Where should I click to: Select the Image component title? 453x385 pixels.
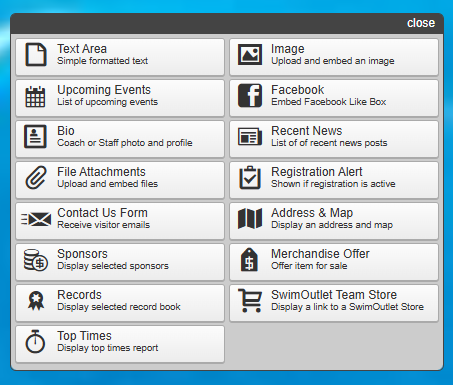(288, 49)
